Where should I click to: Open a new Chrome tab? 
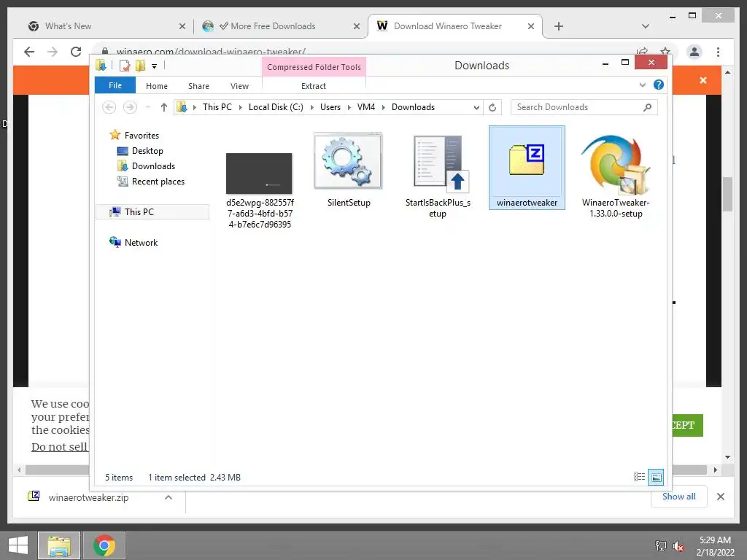559,26
